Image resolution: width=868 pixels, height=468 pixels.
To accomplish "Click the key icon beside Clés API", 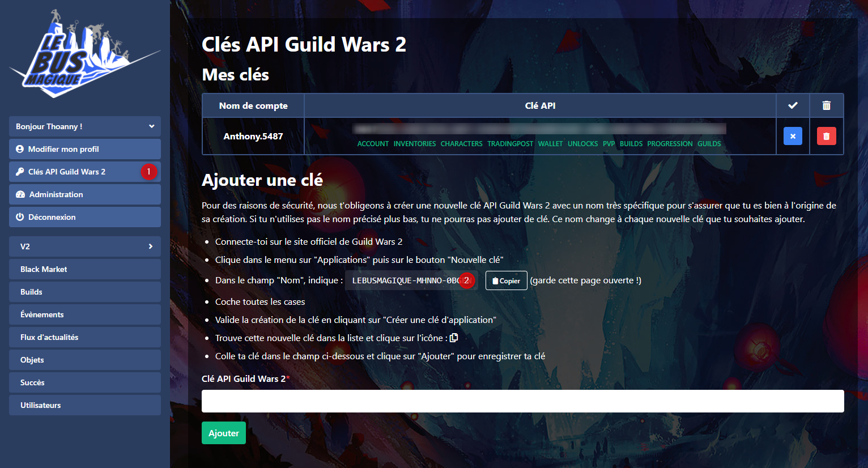I will [20, 172].
